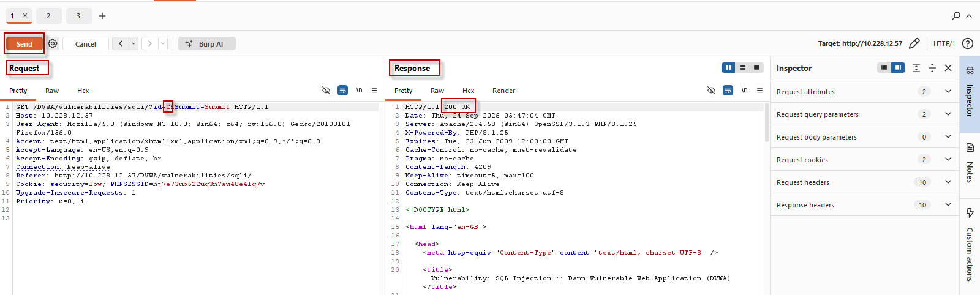
Task: Set combined tabbed request/response layout
Action: [757, 67]
